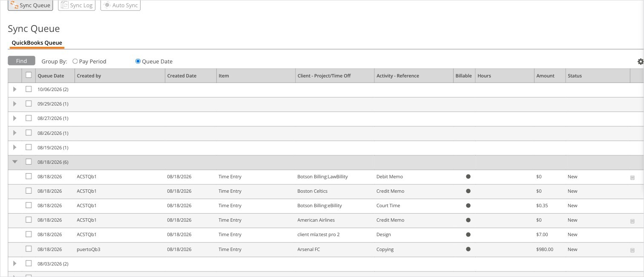
Task: Sort by Hours column header
Action: pyautogui.click(x=505, y=76)
